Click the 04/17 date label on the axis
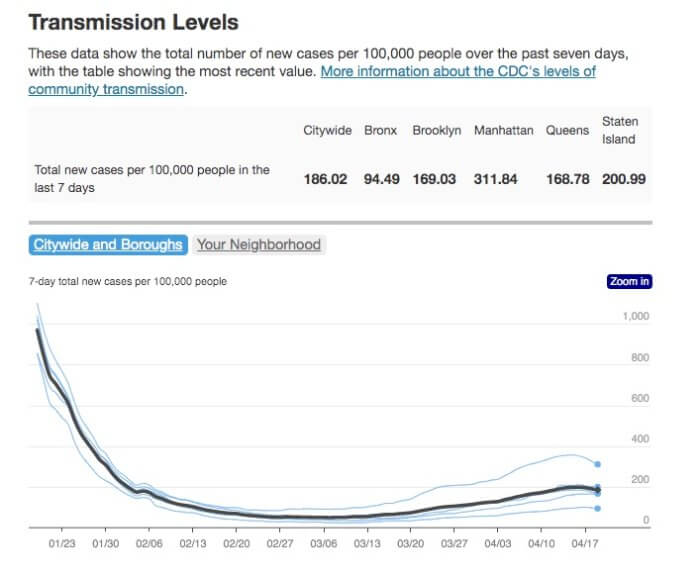The width and height of the screenshot is (700, 579). [x=585, y=543]
